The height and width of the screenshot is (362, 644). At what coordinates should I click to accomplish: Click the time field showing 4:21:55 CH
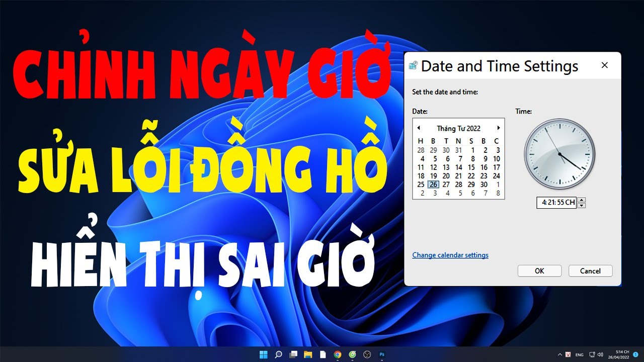click(x=556, y=203)
